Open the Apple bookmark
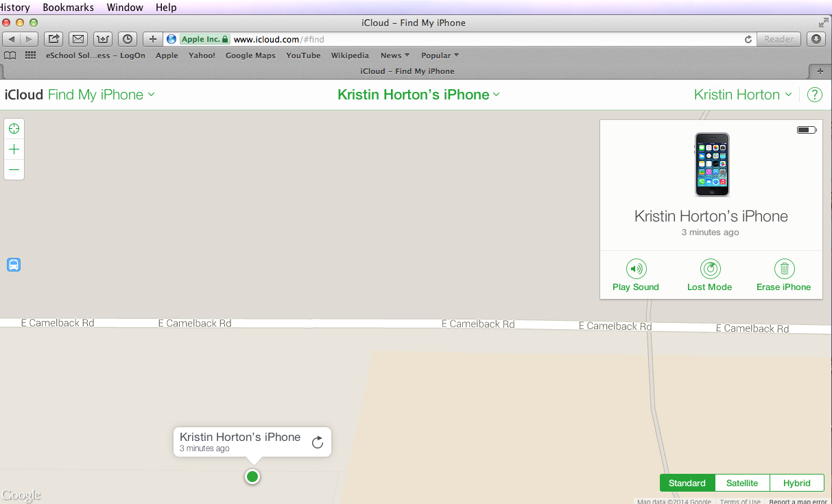Screen dimensions: 832x504 [167, 56]
